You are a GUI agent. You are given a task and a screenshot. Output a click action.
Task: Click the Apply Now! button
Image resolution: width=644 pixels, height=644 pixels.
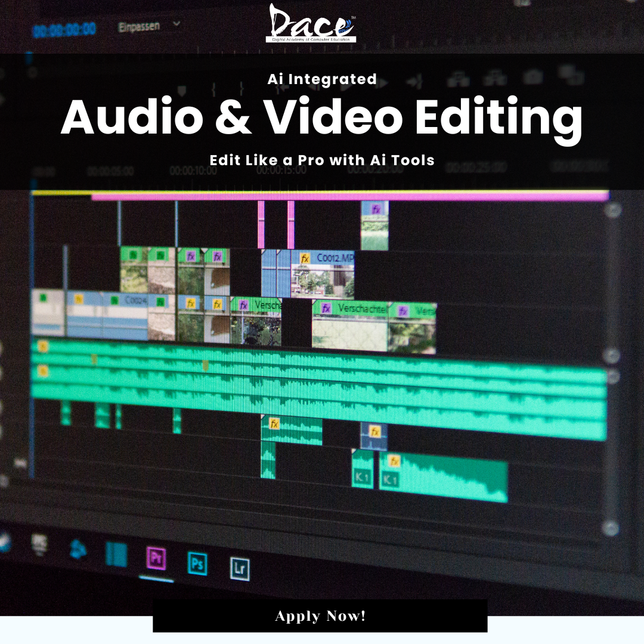pyautogui.click(x=320, y=615)
